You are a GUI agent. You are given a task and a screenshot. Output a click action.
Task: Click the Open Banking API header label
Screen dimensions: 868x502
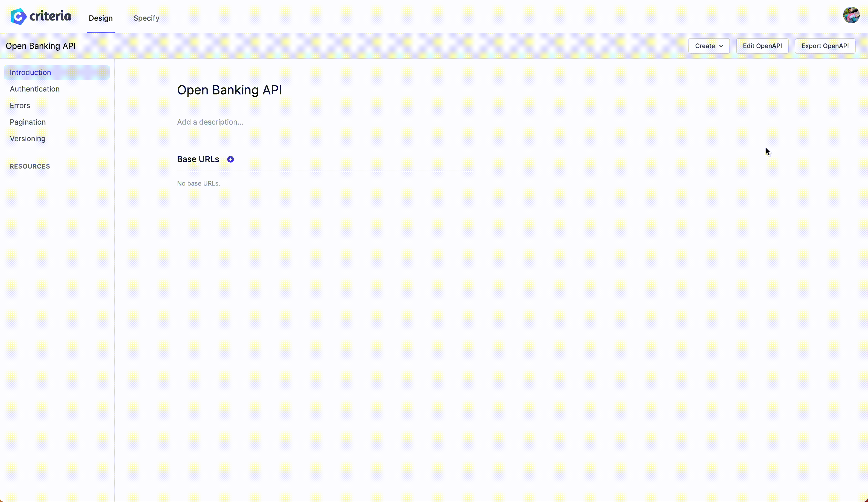tap(41, 46)
